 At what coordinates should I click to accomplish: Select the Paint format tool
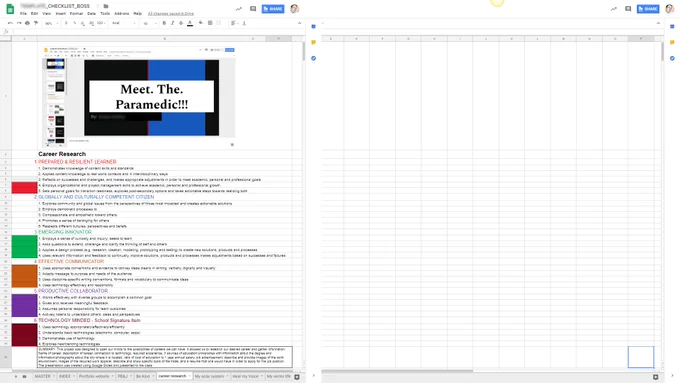point(36,23)
